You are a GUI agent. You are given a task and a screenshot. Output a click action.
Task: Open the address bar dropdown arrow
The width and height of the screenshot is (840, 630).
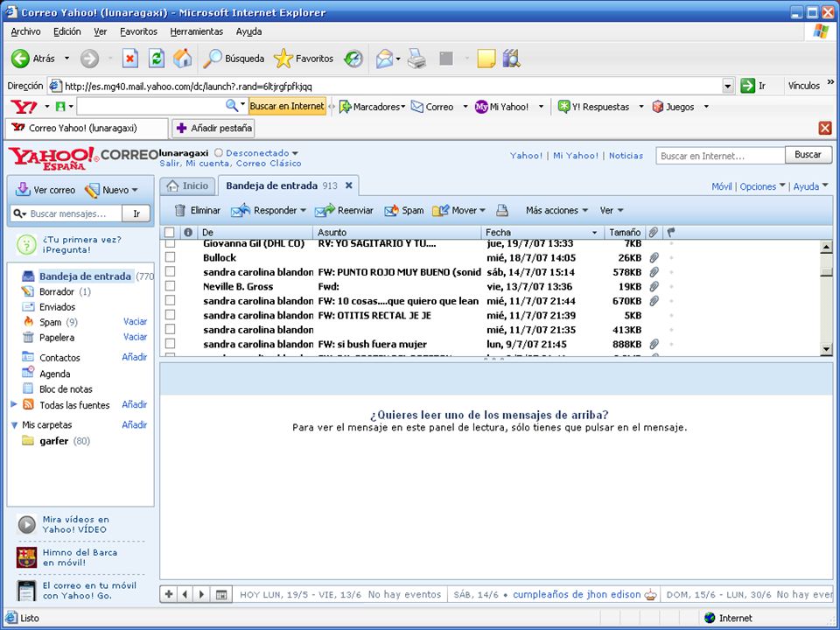(x=727, y=86)
